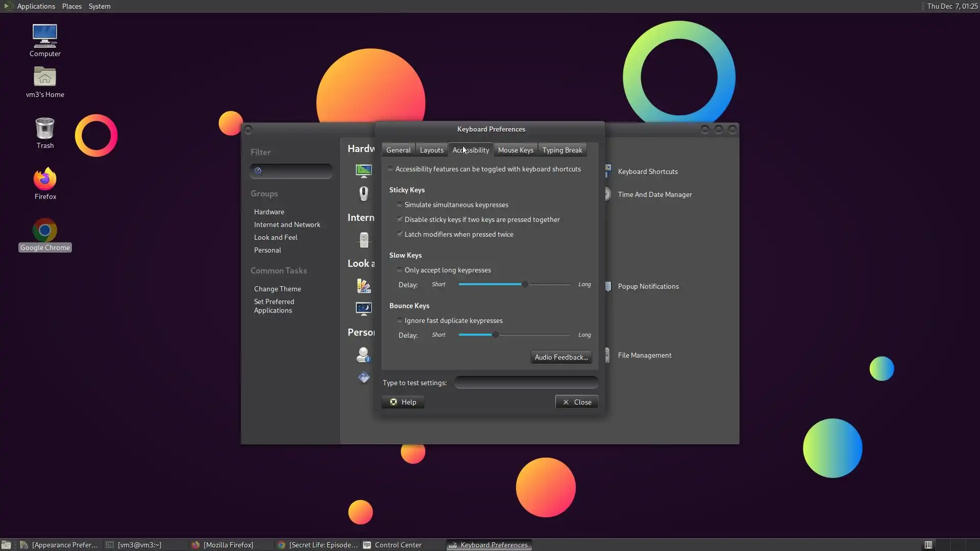Uncheck Latch modifiers when pressed twice
The image size is (980, 551).
coord(400,234)
